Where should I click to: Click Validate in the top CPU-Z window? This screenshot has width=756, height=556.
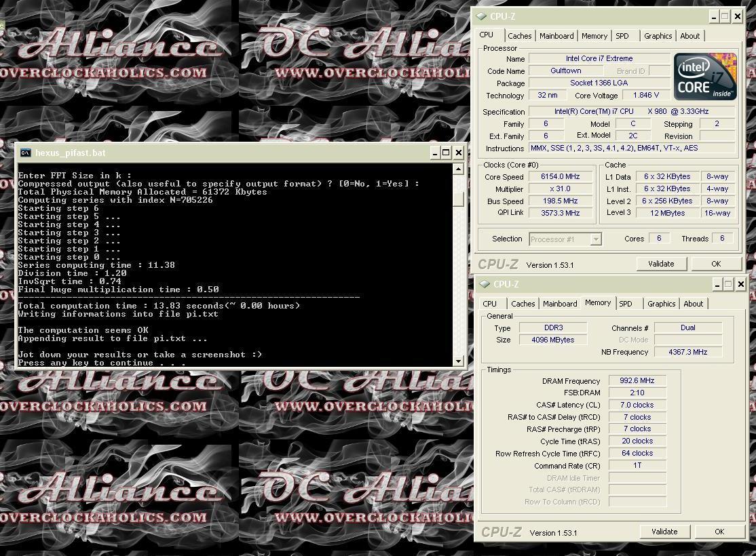[x=661, y=264]
